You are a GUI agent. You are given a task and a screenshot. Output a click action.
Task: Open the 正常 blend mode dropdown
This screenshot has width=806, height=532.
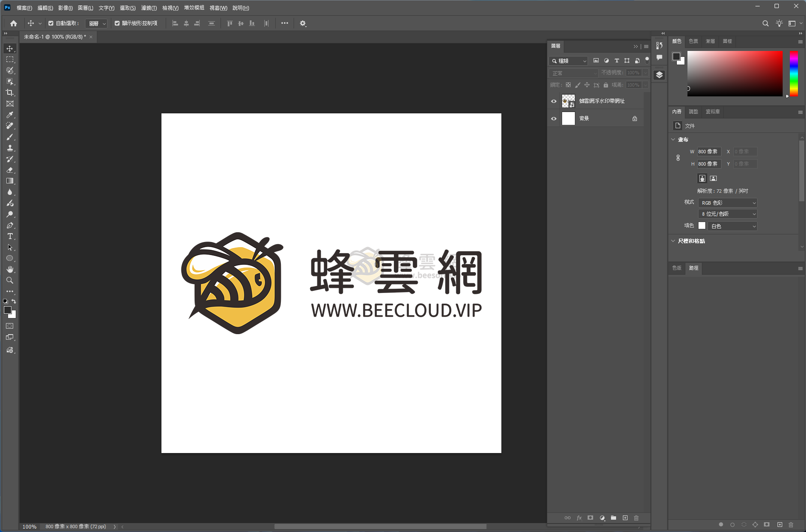pyautogui.click(x=574, y=73)
